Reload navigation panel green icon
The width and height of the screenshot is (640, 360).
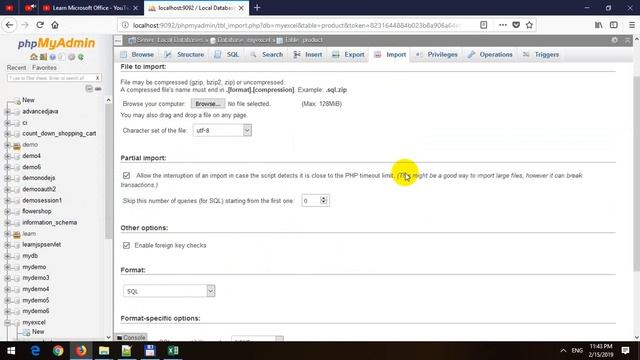(x=81, y=57)
